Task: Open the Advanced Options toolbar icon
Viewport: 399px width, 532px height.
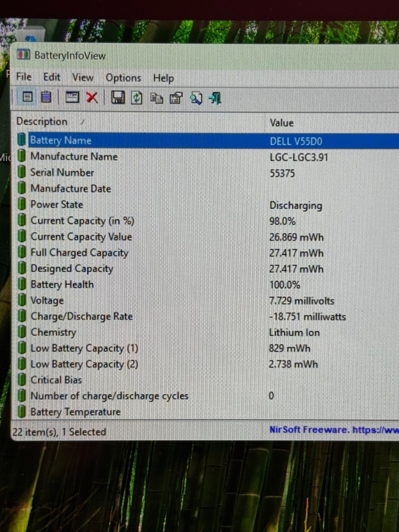Action: pos(72,97)
